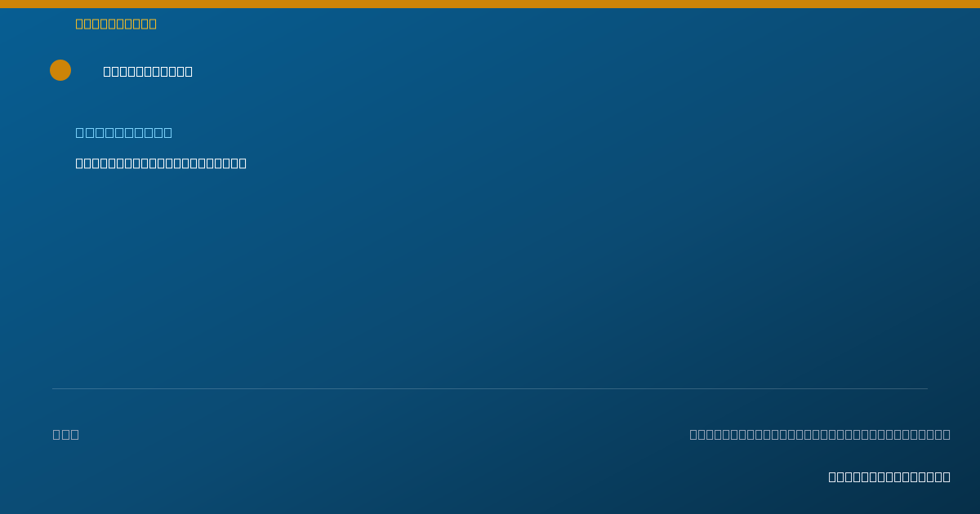
Task: Click the white footer text at bottom right
Action: [889, 476]
